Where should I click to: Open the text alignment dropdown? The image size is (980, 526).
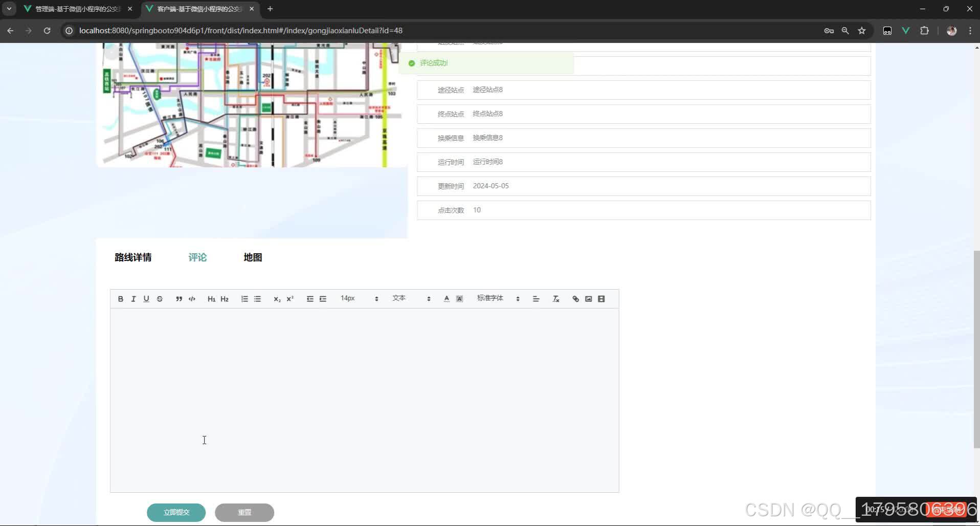536,299
